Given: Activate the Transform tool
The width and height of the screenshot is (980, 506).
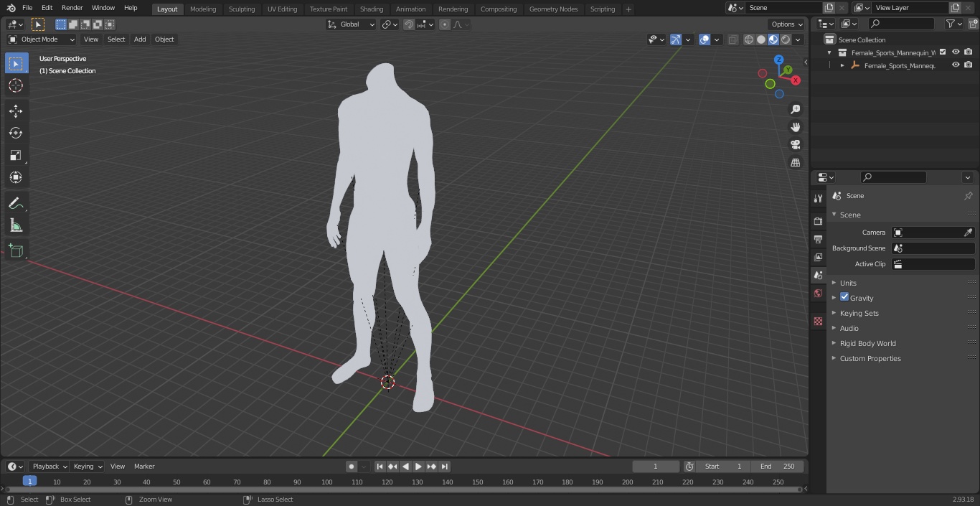Looking at the screenshot, I should pos(16,177).
